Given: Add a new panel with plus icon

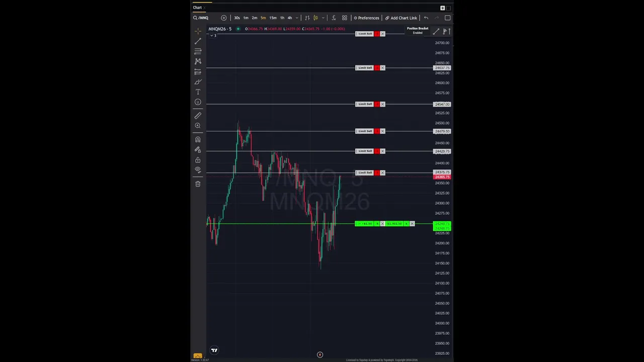Looking at the screenshot, I should click(442, 8).
